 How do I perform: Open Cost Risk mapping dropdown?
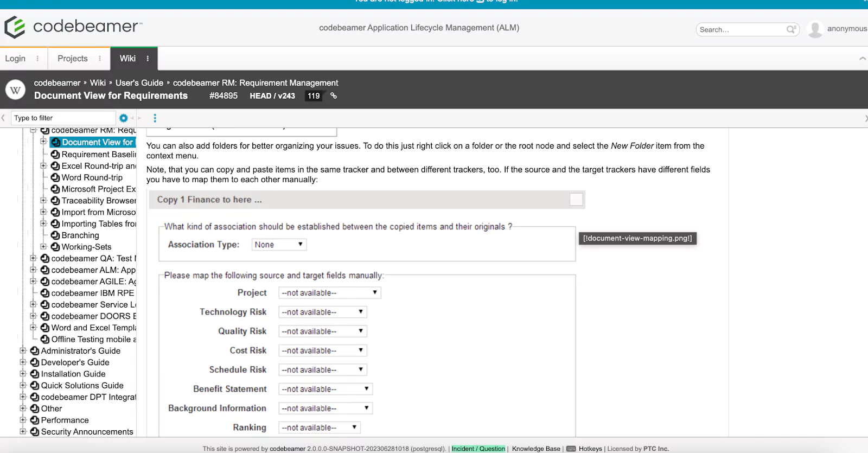pyautogui.click(x=323, y=350)
